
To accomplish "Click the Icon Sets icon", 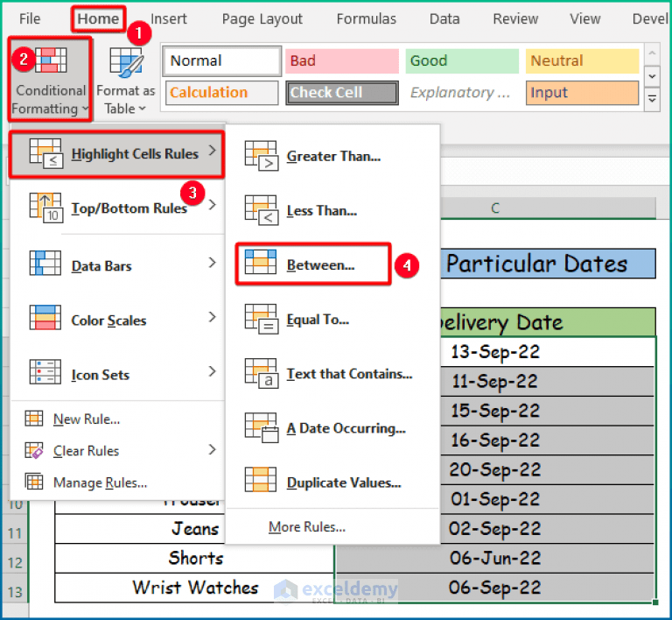I will pyautogui.click(x=45, y=372).
